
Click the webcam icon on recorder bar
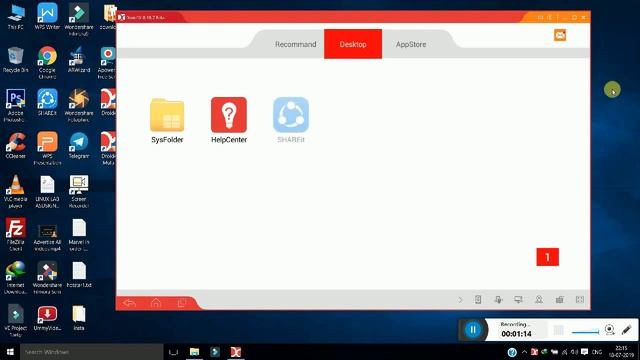[609, 330]
